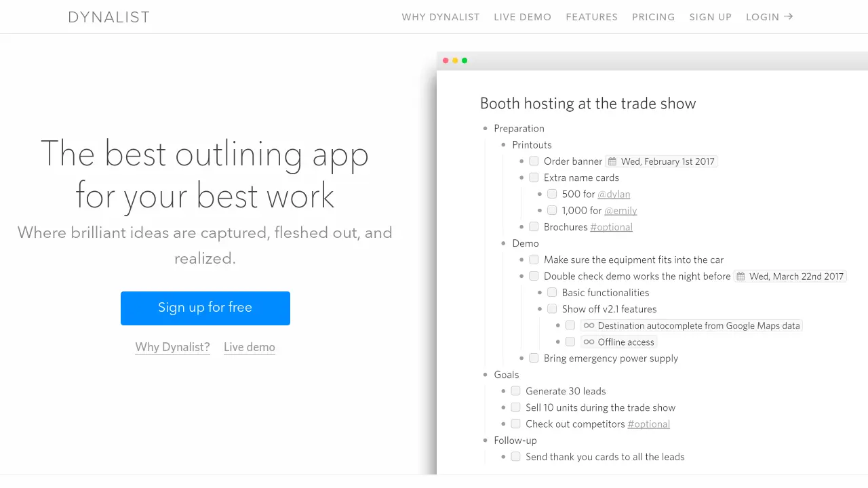Viewport: 868px width, 488px height.
Task: Click the calendar icon beside February 1st date
Action: [612, 161]
